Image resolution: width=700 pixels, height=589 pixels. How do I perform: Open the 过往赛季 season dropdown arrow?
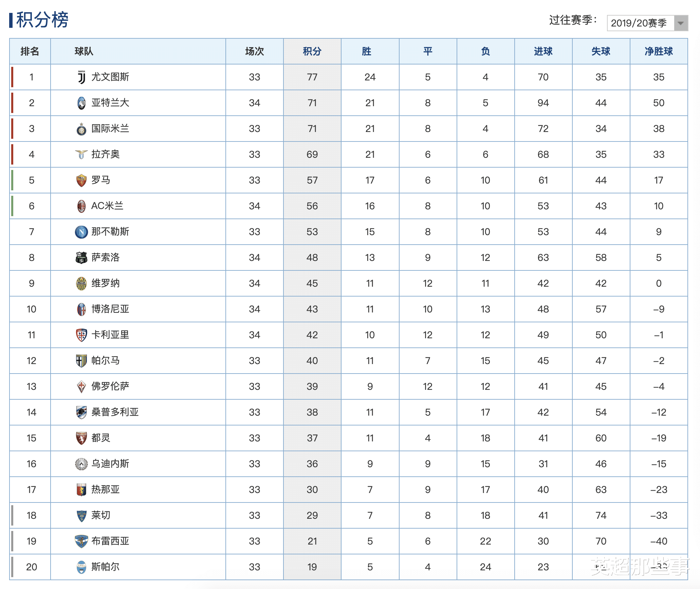click(x=681, y=23)
